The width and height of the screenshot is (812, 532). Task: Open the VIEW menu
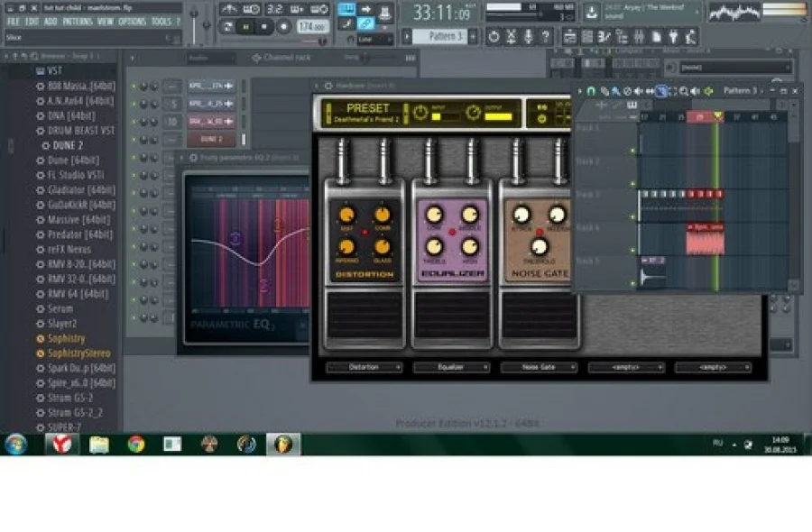click(x=106, y=22)
